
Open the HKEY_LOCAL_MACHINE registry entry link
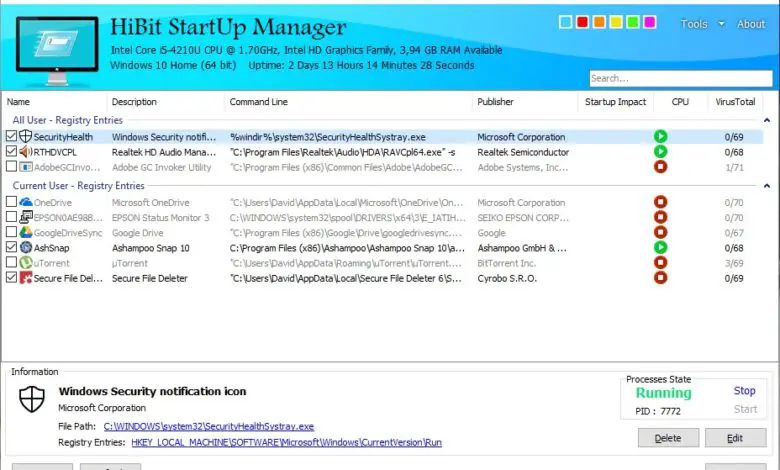(x=287, y=442)
